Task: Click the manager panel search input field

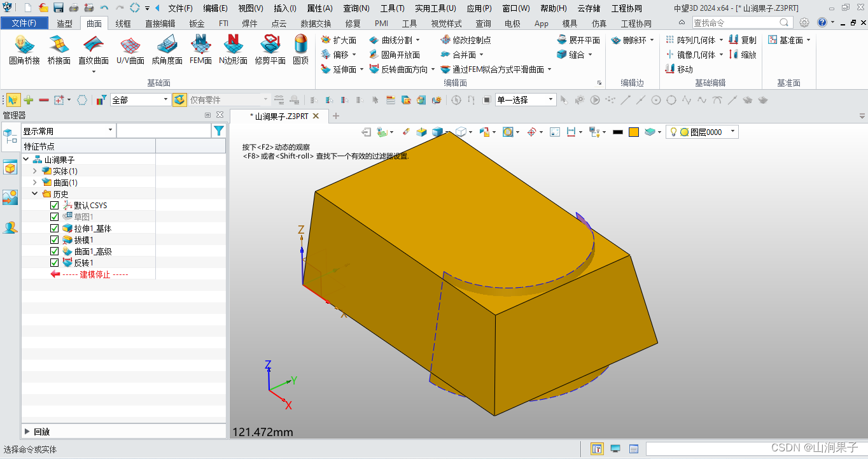Action: point(164,131)
